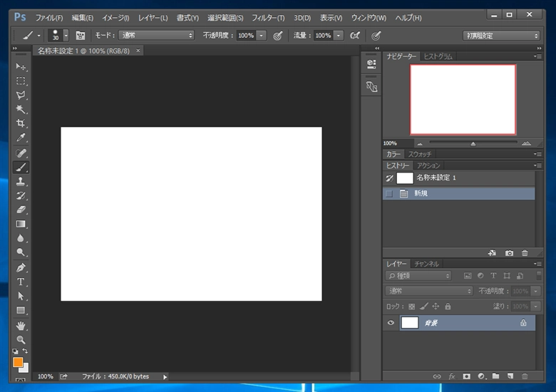
Task: Select the History Brush tool
Action: [21, 196]
